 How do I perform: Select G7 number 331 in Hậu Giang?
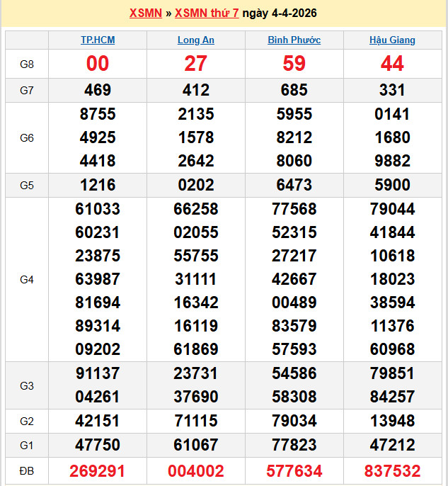coord(392,90)
